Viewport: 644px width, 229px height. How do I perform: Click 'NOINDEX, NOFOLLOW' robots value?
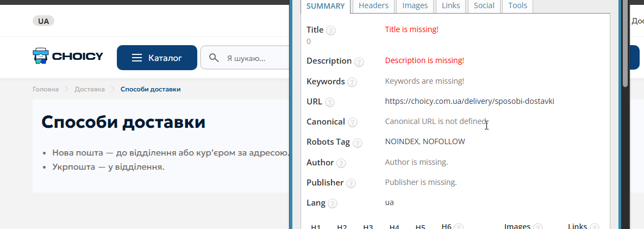(425, 142)
